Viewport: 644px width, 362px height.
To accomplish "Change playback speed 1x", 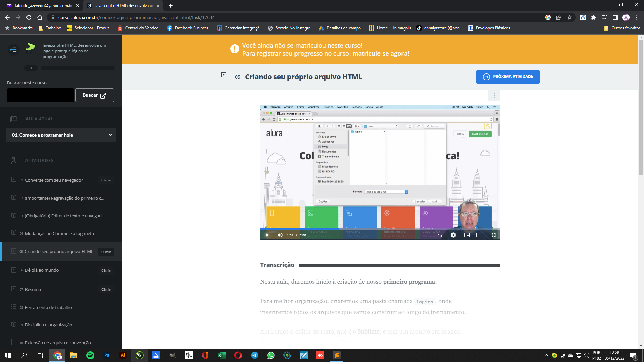I will click(x=440, y=235).
